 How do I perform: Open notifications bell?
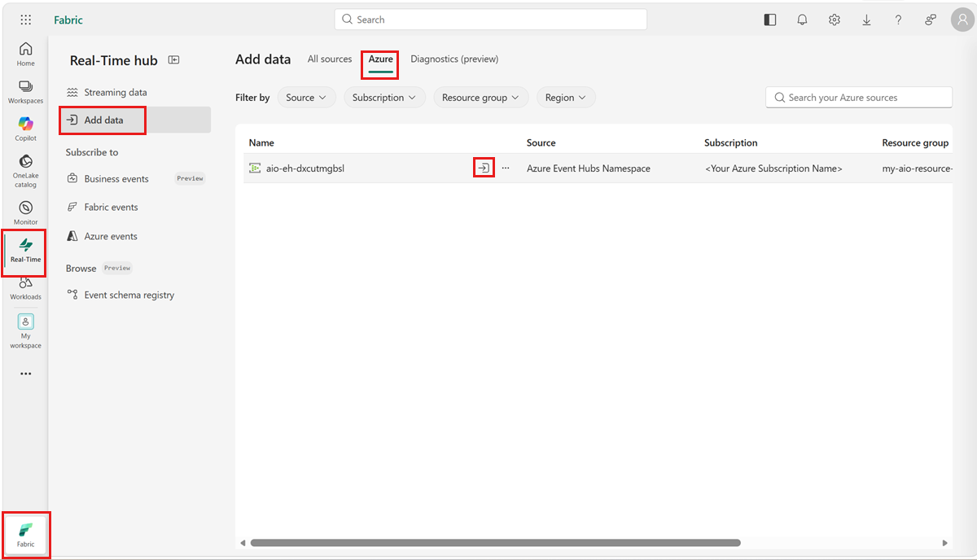click(802, 20)
